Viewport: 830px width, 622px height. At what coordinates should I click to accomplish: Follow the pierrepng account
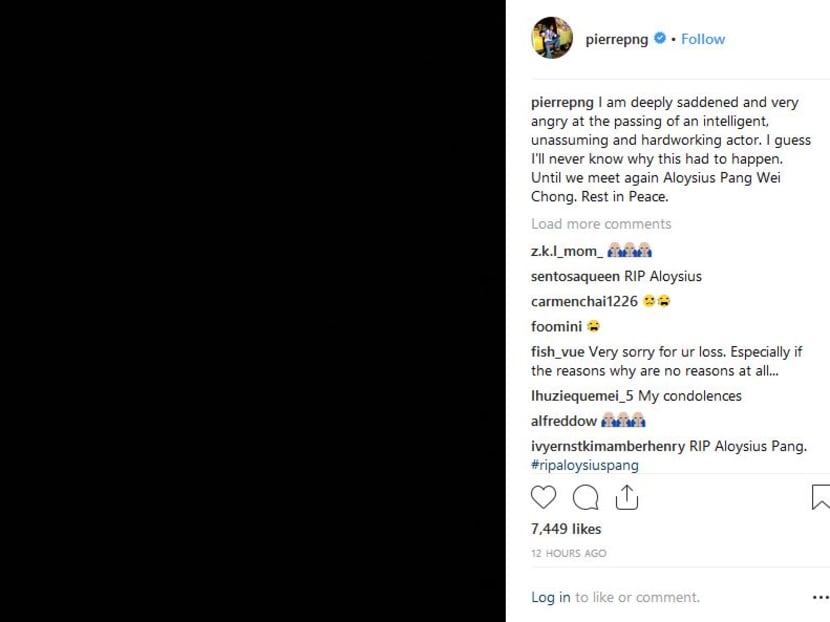(x=703, y=39)
